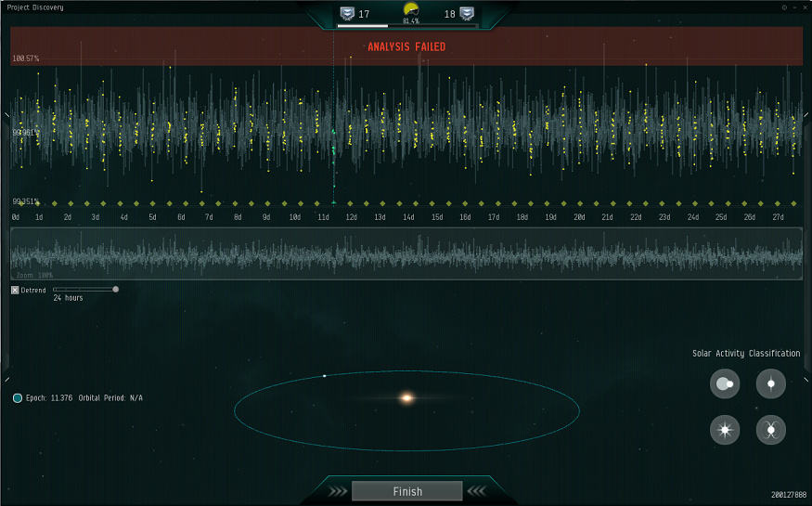
Task: Click the 26d time axis label
Action: click(x=749, y=217)
